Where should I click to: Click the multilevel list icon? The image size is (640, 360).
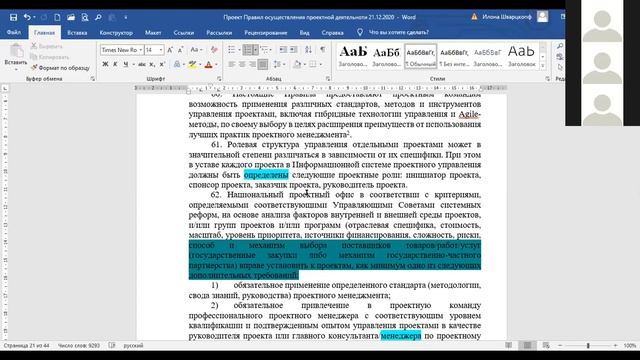[x=264, y=50]
